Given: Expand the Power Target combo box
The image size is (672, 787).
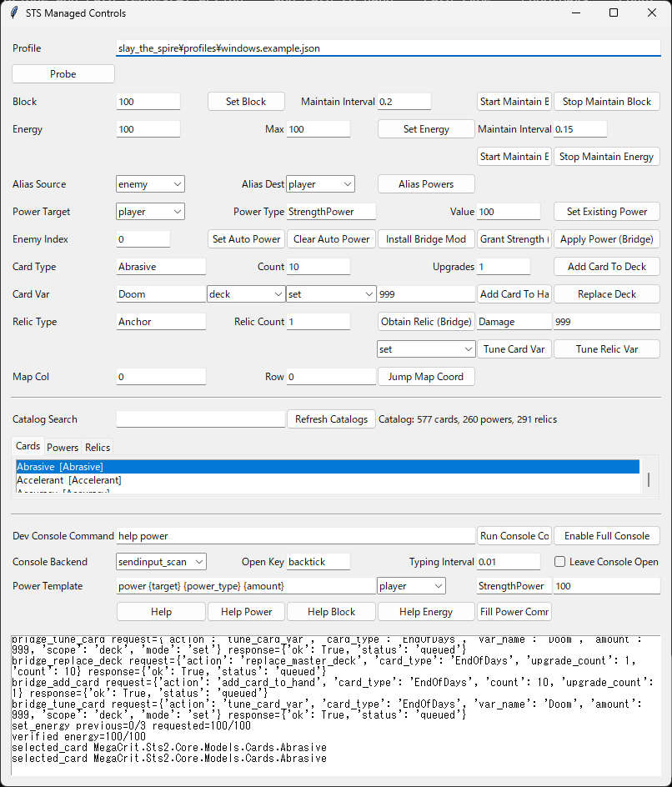Looking at the screenshot, I should [x=150, y=212].
